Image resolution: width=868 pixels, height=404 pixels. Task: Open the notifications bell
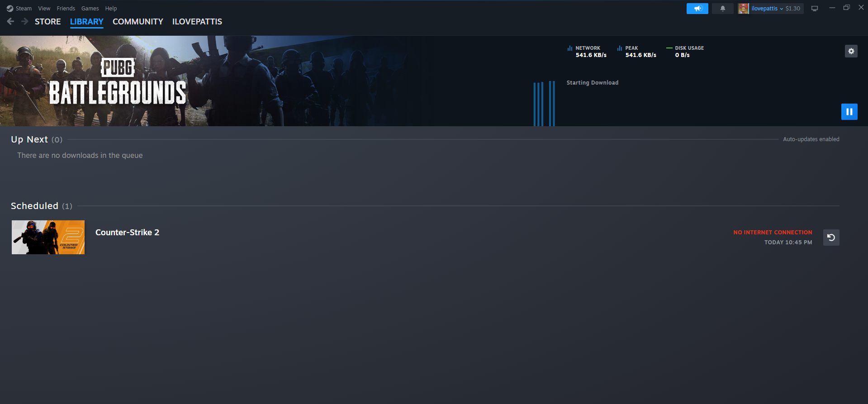[723, 9]
